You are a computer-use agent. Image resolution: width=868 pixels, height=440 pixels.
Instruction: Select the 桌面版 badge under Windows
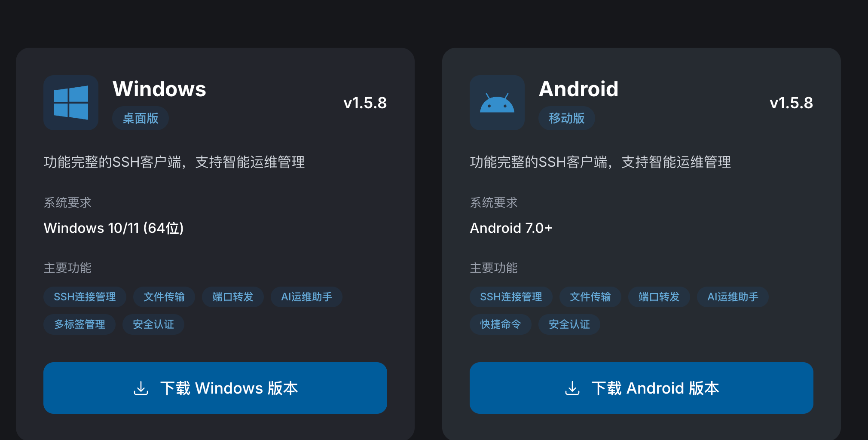141,118
